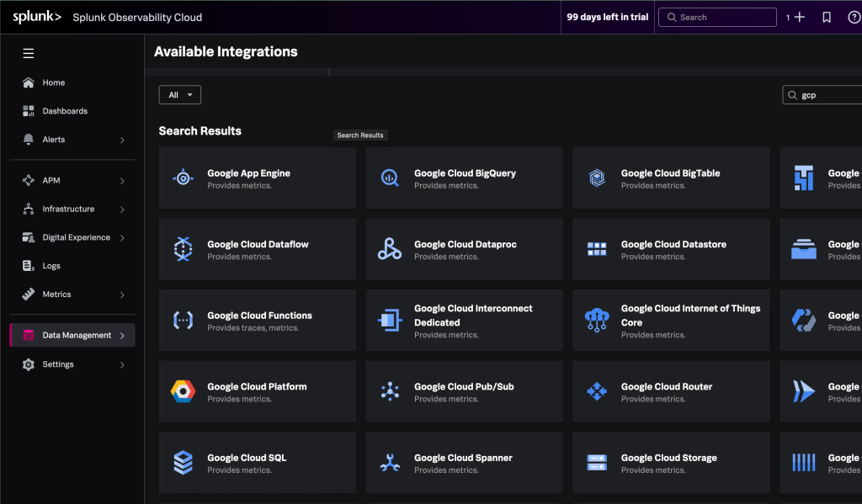
Task: Click the hamburger menu icon in sidebar
Action: (x=29, y=53)
